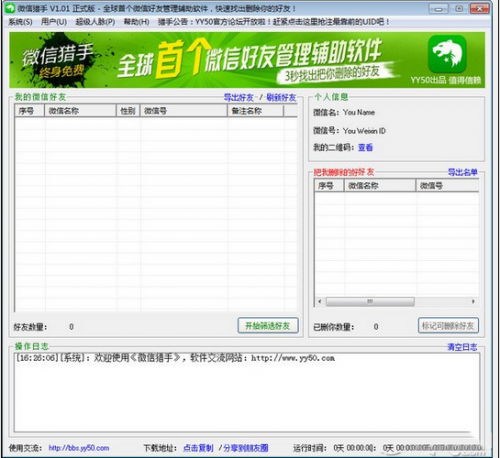
Task: Click the leopard logo in the banner
Action: pyautogui.click(x=447, y=54)
